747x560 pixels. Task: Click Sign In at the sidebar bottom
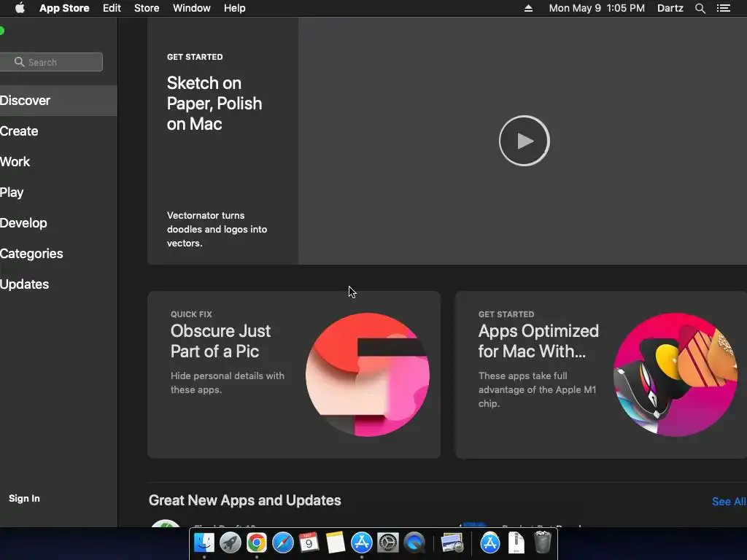[24, 498]
